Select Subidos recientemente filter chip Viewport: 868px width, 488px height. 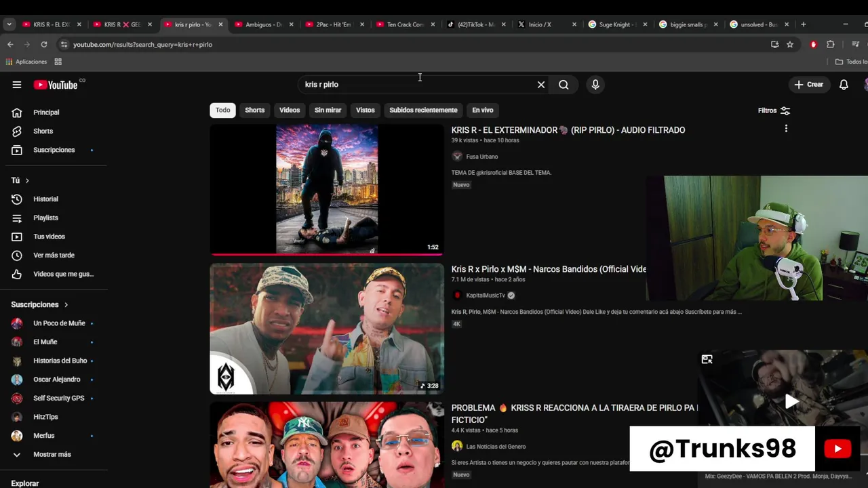[x=423, y=110]
